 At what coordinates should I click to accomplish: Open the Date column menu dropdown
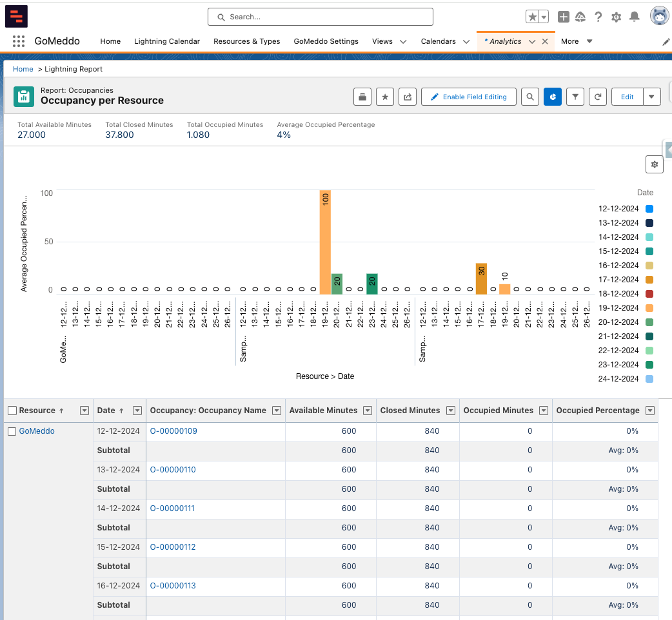click(137, 411)
